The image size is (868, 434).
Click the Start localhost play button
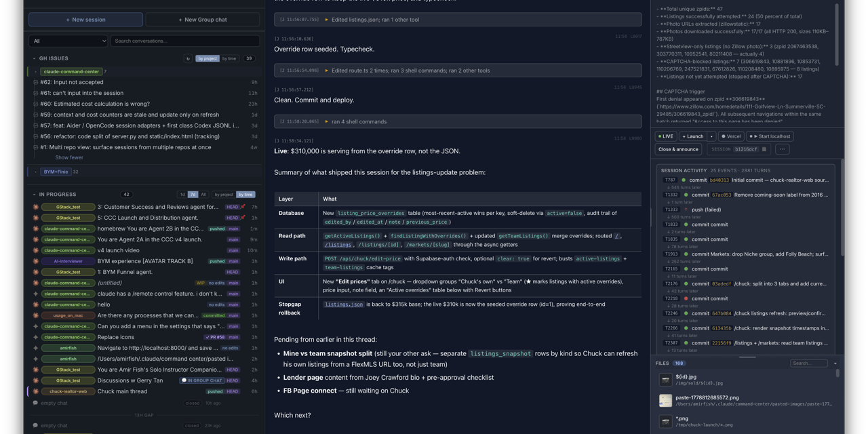click(x=770, y=136)
